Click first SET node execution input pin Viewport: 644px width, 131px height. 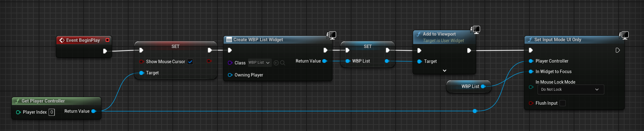click(141, 50)
